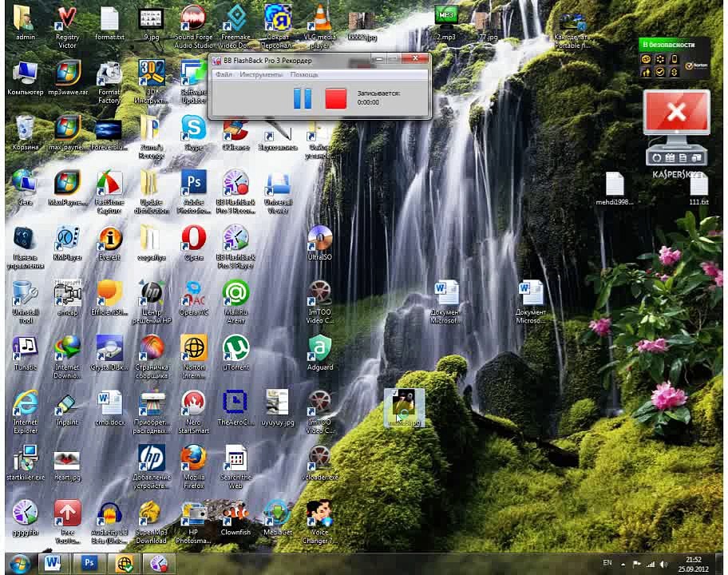Click the Kaspersky gadget red X monitor
The height and width of the screenshot is (575, 728).
click(676, 113)
